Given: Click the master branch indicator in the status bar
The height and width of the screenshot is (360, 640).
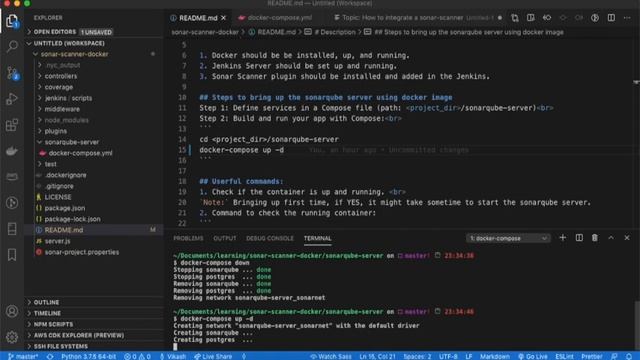Looking at the screenshot, I should click(23, 356).
